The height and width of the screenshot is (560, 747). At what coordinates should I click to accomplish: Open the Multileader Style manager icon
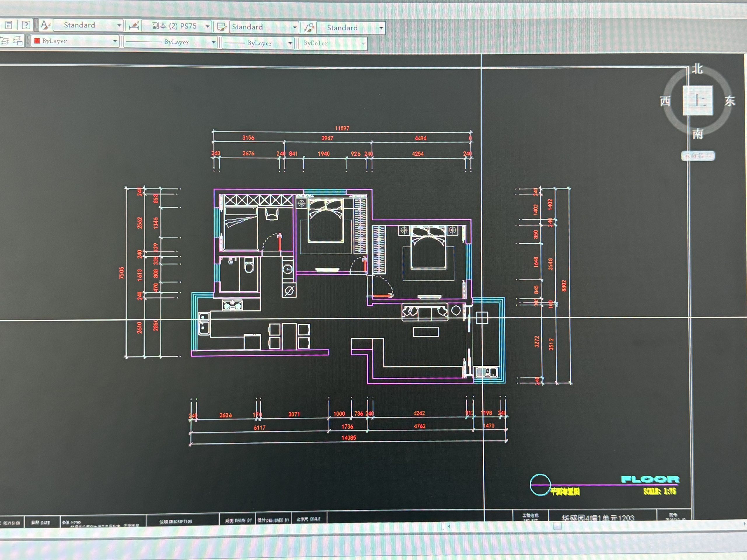[x=309, y=28]
